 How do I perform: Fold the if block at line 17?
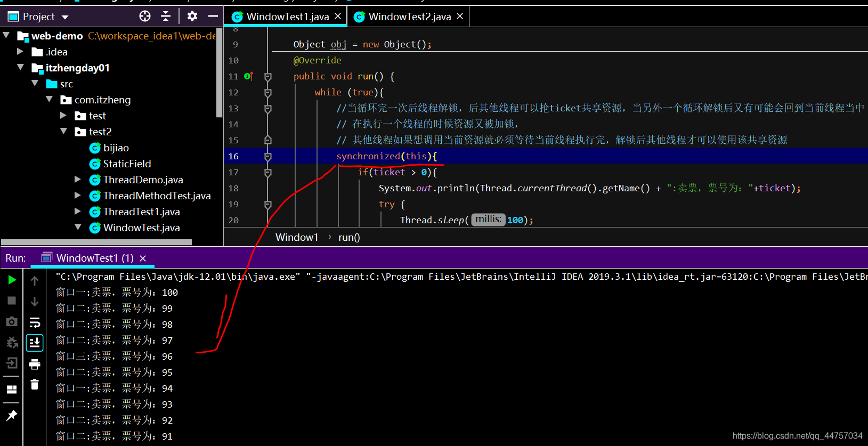click(x=268, y=173)
